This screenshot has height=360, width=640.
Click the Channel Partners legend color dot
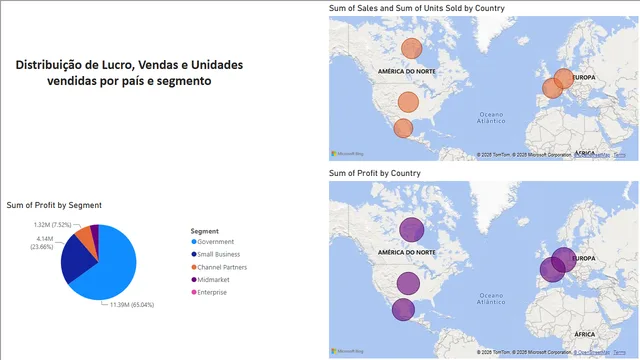click(194, 267)
